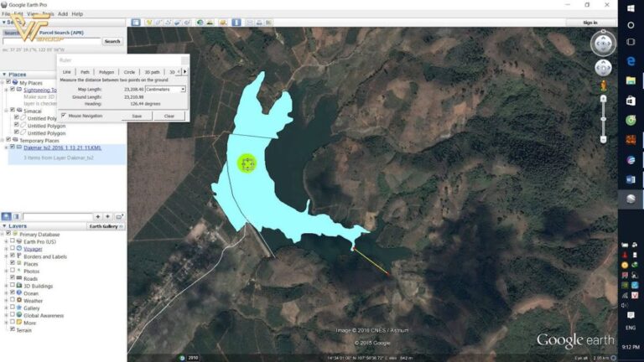644x362 pixels.
Task: Open the Help menu
Action: tap(77, 13)
